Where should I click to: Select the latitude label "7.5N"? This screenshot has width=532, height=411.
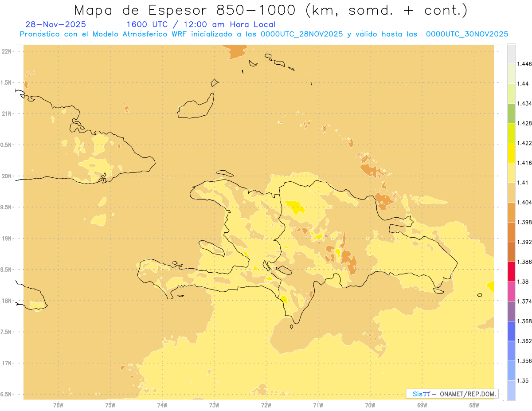tap(6, 332)
